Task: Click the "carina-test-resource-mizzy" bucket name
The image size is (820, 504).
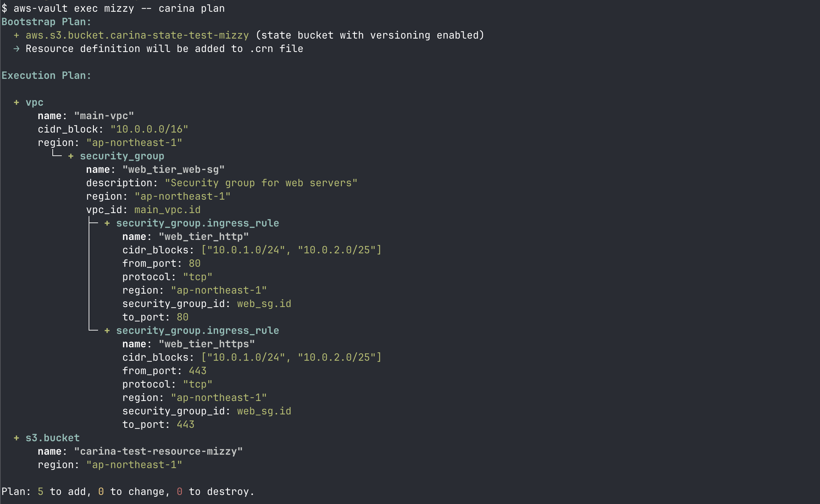Action: click(x=158, y=451)
